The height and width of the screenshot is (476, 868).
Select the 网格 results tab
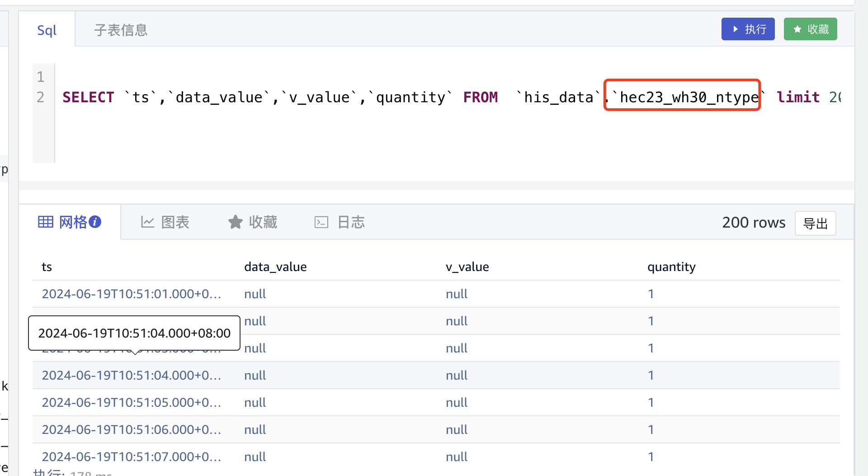pos(70,222)
